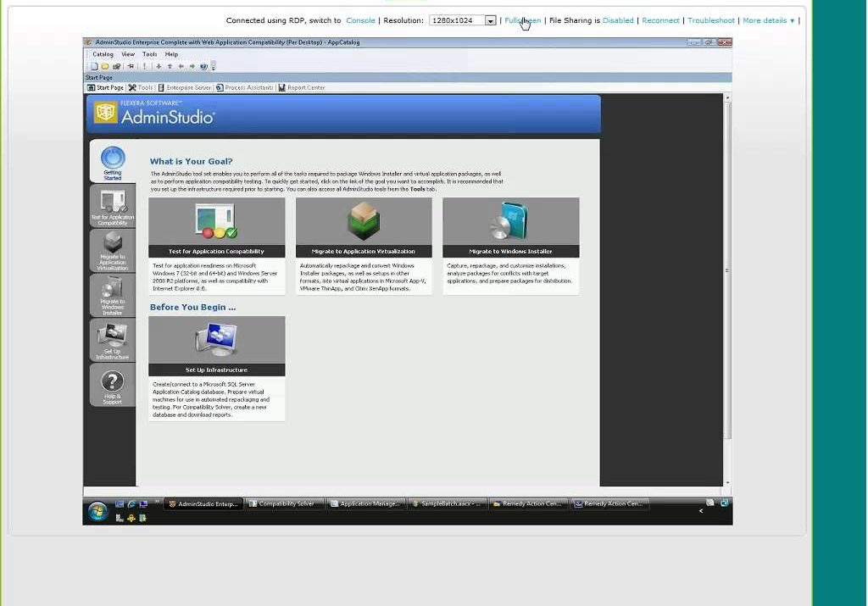
Task: Click the Migrate to Windows Installer sidebar icon
Action: coord(113,295)
